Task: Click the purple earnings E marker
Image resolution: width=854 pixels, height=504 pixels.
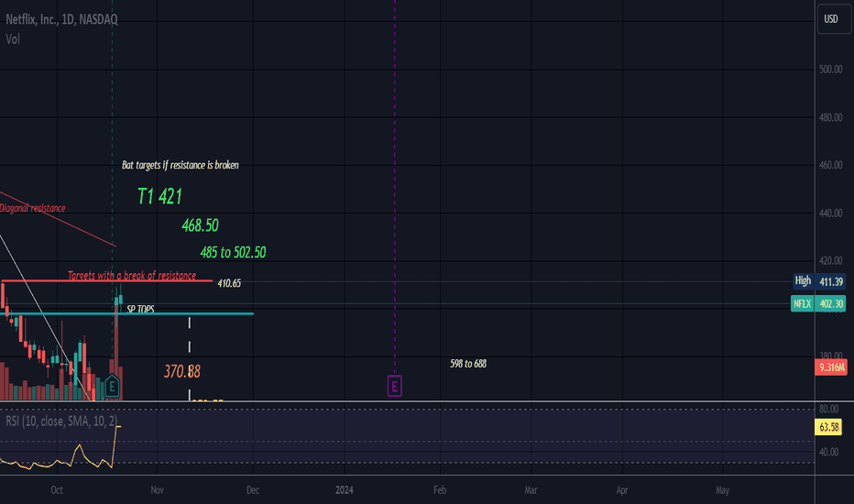Action: 394,386
